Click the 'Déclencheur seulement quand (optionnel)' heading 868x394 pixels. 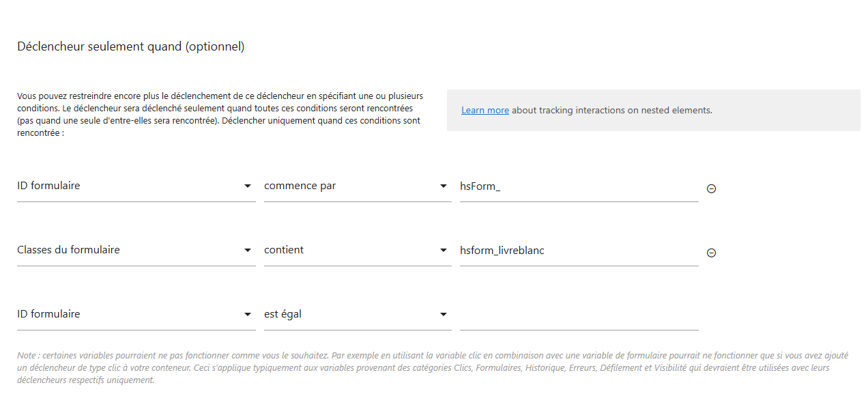point(131,47)
